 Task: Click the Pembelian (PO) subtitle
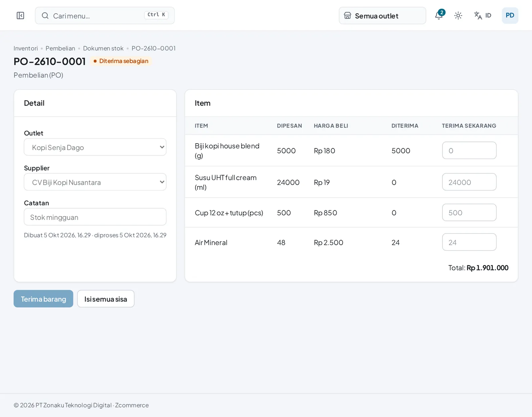coord(38,75)
